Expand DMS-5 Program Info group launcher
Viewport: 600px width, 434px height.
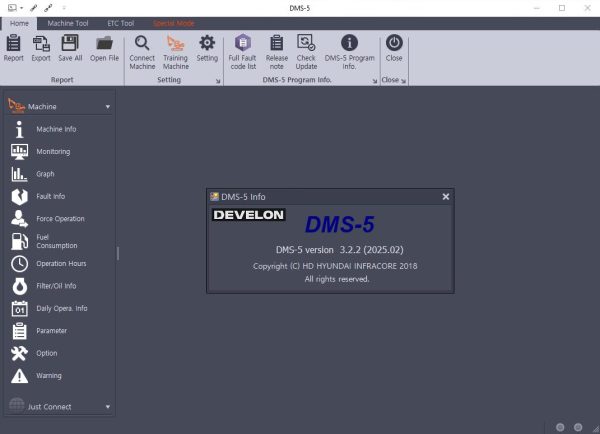375,81
